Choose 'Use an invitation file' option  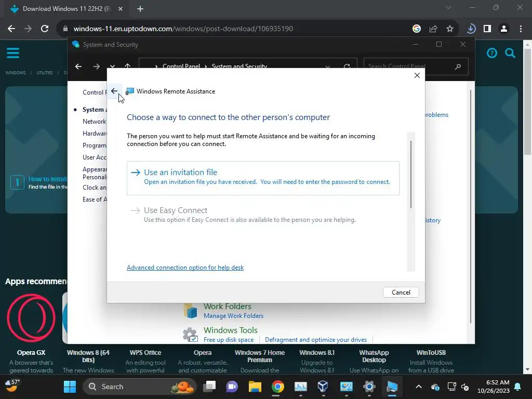(x=263, y=178)
